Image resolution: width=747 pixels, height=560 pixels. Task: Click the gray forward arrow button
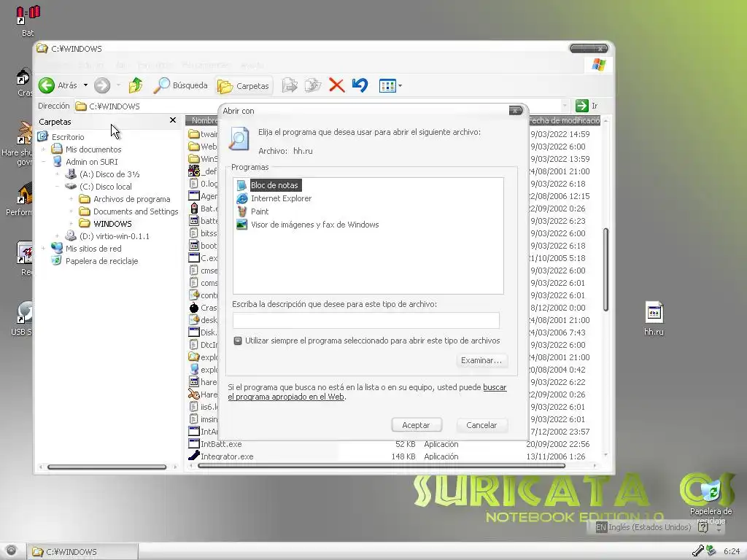(x=102, y=86)
